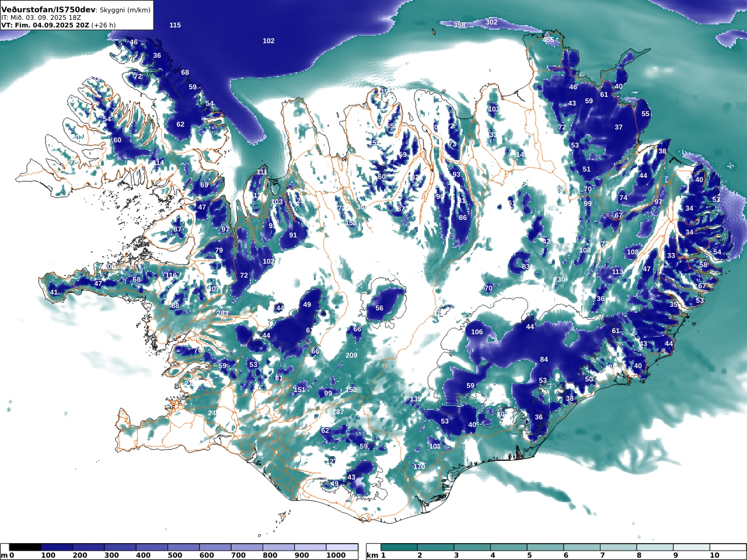The image size is (747, 560).
Task: Click the map value 106 at northwest Vatnajökull
Action: point(477,332)
